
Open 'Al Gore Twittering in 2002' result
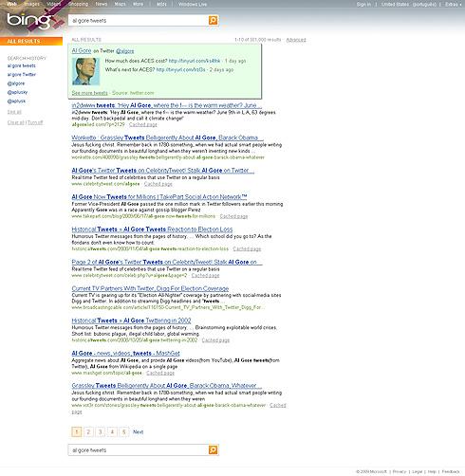pyautogui.click(x=131, y=320)
